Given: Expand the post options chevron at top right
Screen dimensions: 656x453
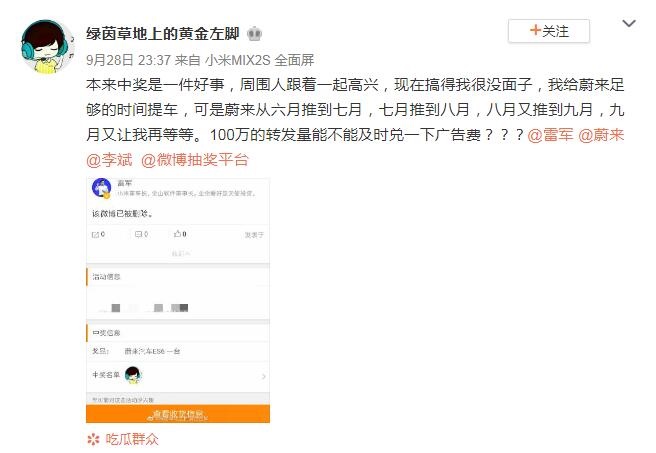Looking at the screenshot, I should coord(629,23).
